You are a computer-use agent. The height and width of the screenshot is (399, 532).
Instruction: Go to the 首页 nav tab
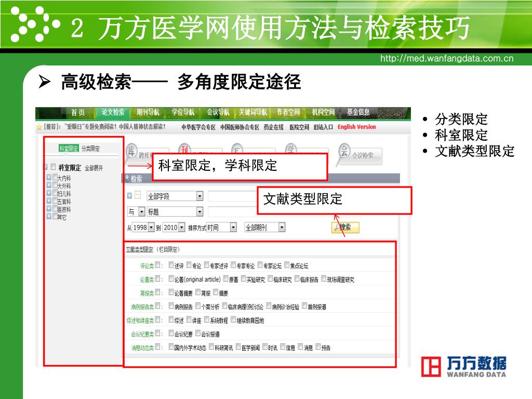pos(78,112)
